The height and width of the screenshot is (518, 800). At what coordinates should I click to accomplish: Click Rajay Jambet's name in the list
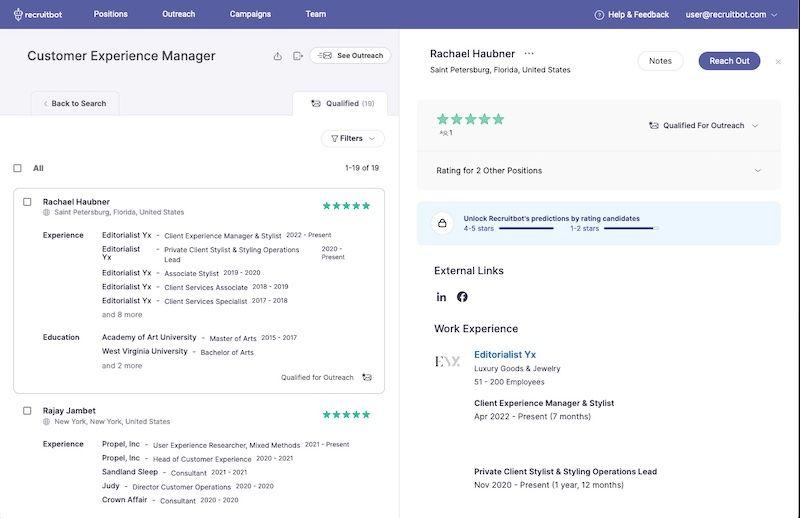click(x=69, y=410)
